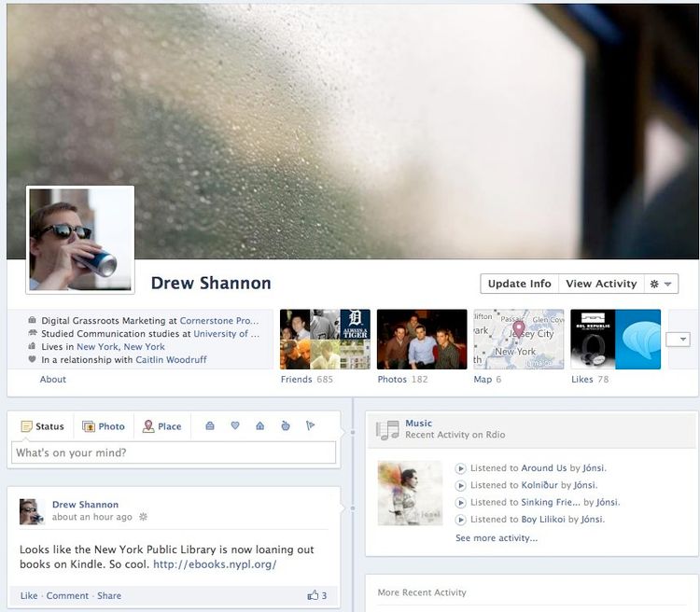This screenshot has width=700, height=612.
Task: Expand more sections arrow beside Likes
Action: [679, 340]
